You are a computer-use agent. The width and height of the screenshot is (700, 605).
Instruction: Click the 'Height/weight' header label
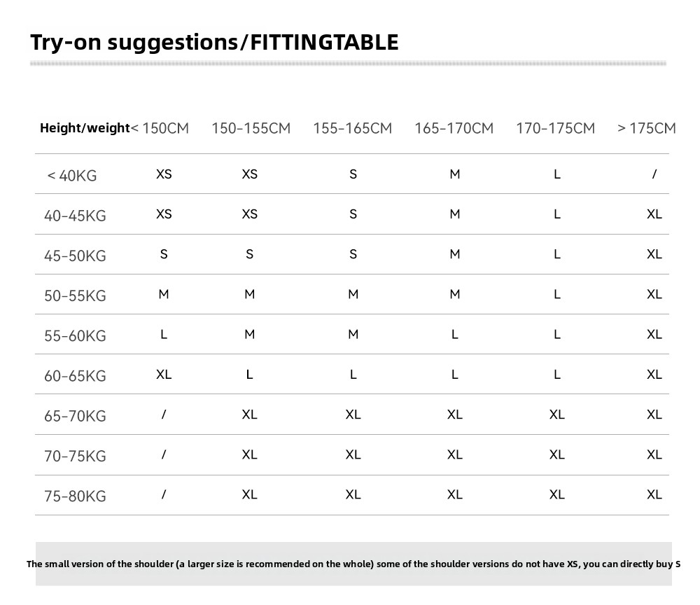point(85,128)
